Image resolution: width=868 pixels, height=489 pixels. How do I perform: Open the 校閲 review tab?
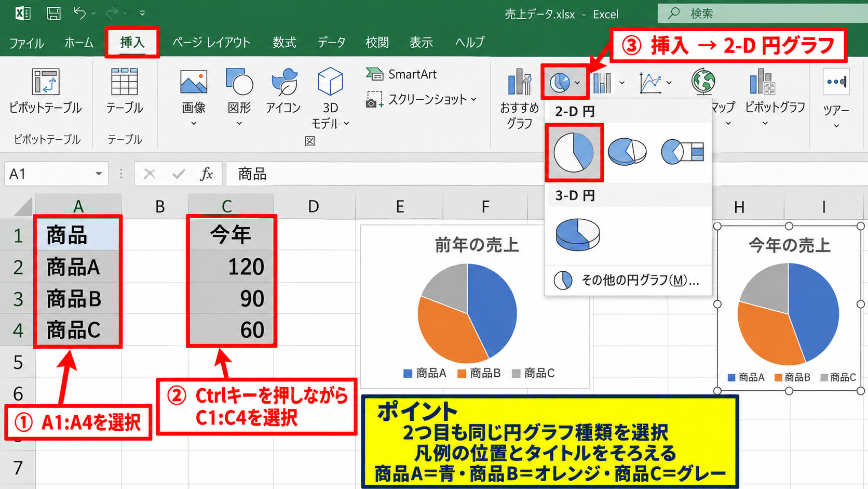pos(377,43)
